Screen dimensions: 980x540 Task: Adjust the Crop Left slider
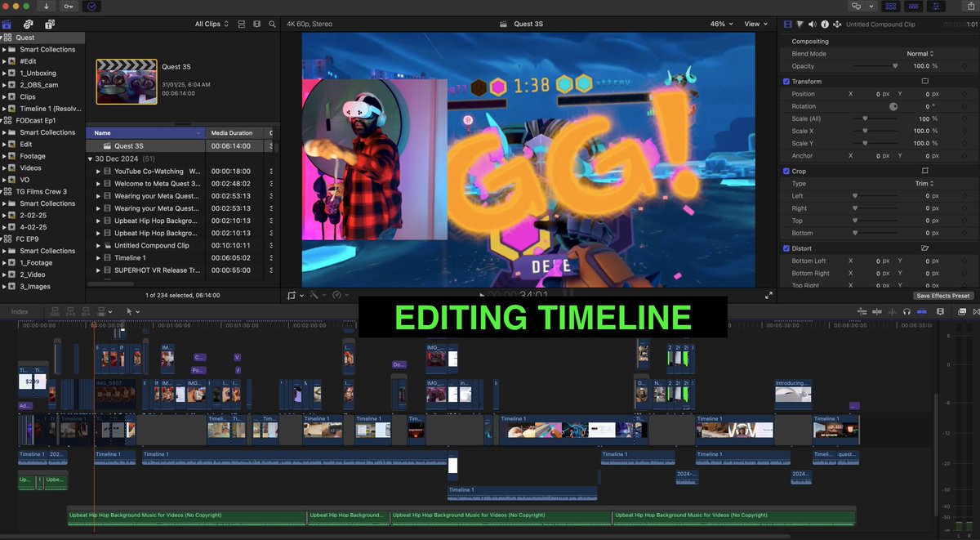point(875,196)
